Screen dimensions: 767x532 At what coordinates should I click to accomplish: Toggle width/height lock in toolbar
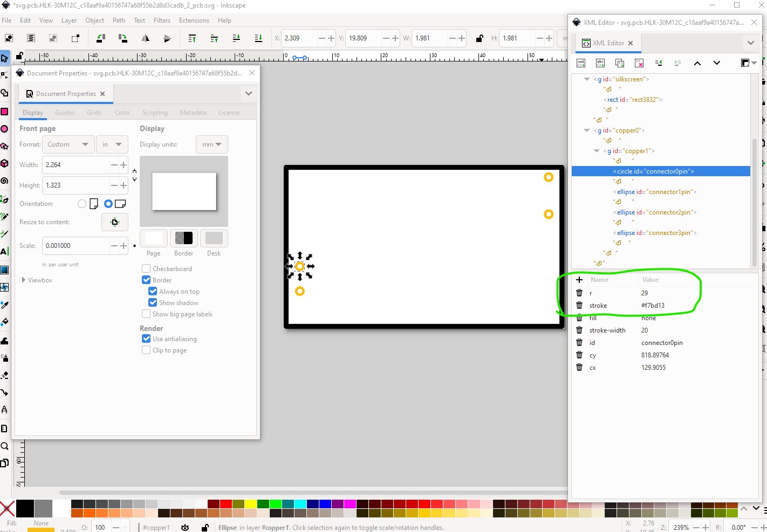pyautogui.click(x=480, y=38)
